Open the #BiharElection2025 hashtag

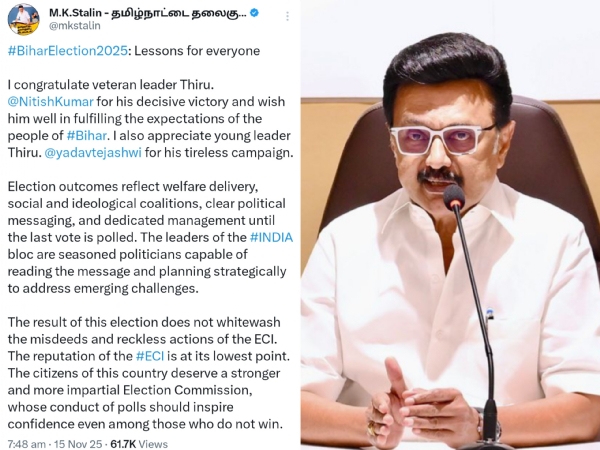(68, 51)
